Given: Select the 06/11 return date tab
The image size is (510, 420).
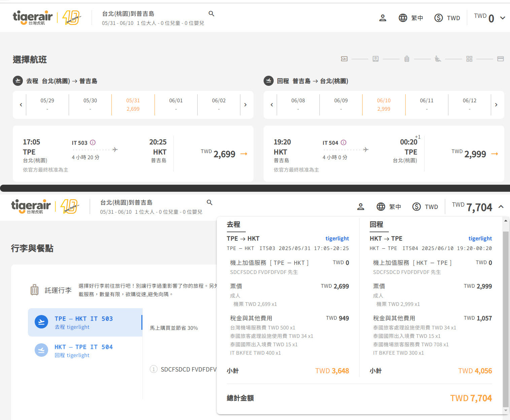Looking at the screenshot, I should [427, 105].
